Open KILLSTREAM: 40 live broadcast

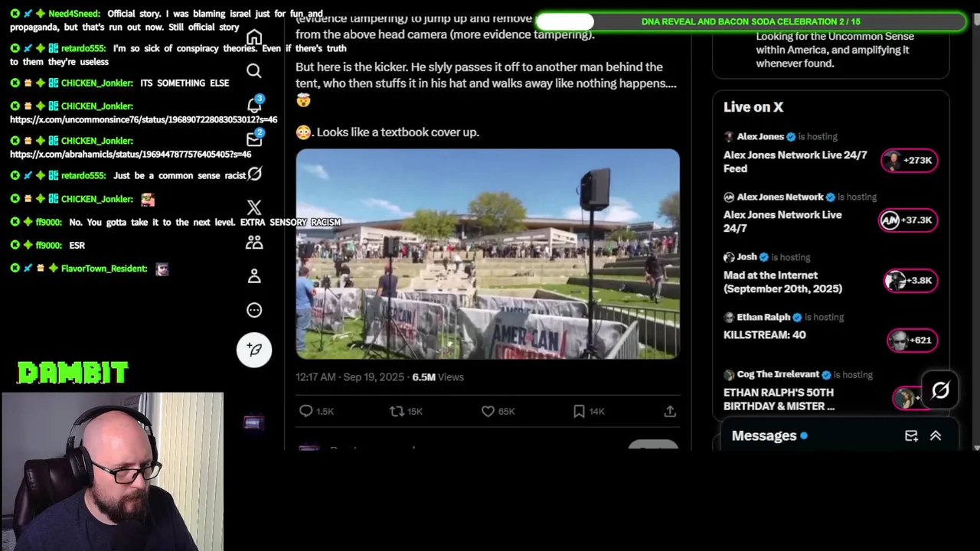(x=765, y=334)
